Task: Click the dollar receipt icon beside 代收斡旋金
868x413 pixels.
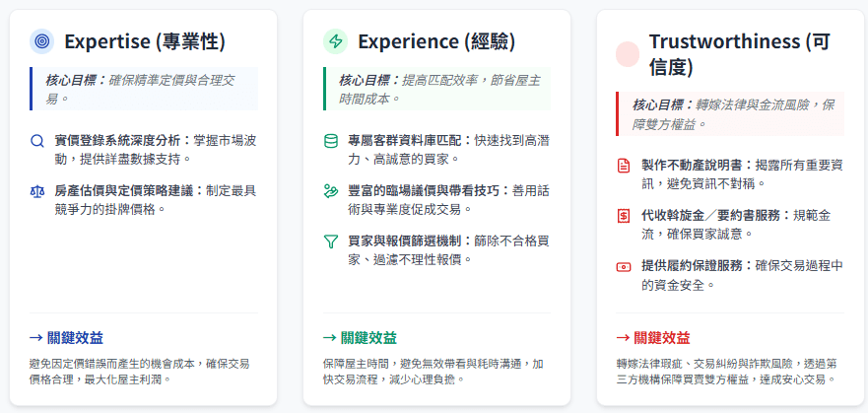Action: [623, 216]
